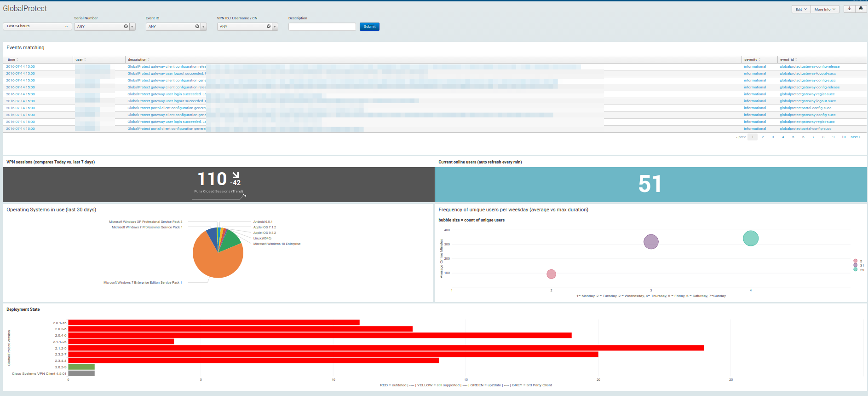Click the longest red bar, version 2.1.2-5
The image size is (868, 396).
pyautogui.click(x=386, y=348)
